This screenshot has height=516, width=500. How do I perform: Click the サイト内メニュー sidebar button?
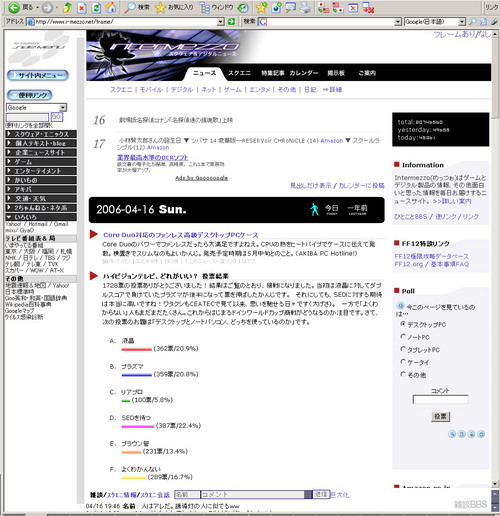(x=38, y=75)
